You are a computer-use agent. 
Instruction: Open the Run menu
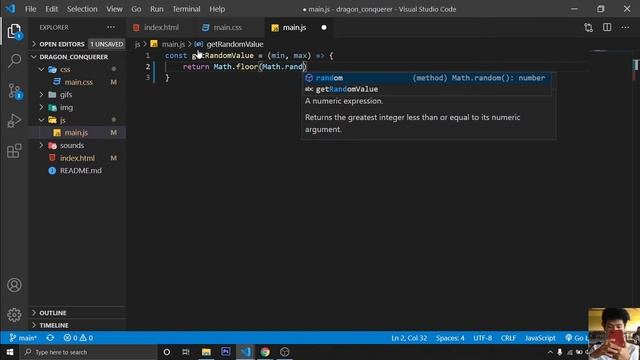pos(157,9)
